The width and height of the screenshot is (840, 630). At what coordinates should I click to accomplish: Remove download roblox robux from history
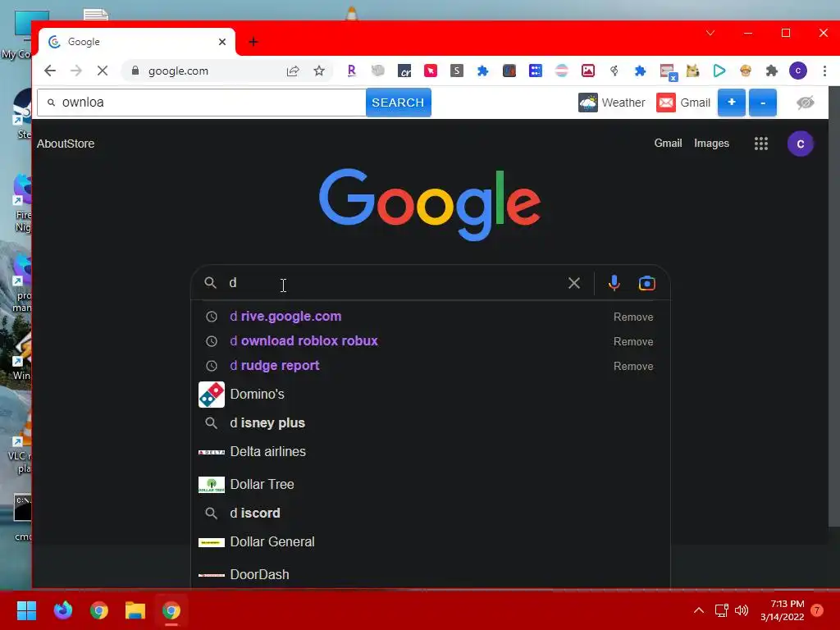(633, 342)
